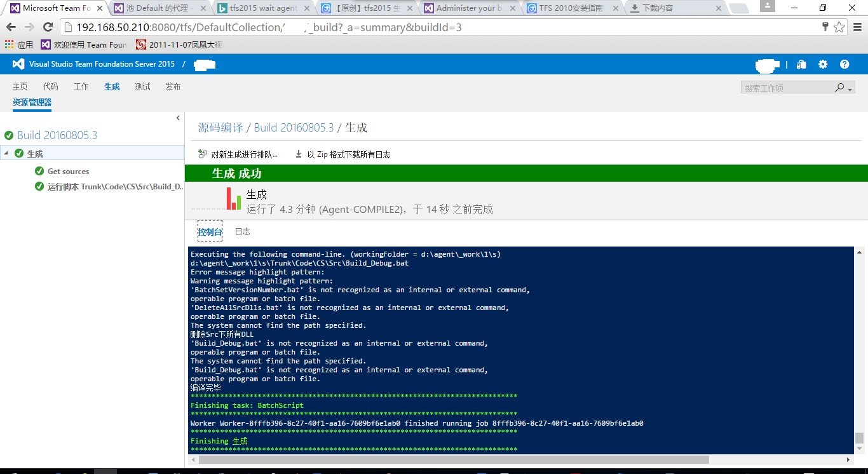868x474 pixels.
Task: Click the saved-password key icon in address bar
Action: (825, 27)
